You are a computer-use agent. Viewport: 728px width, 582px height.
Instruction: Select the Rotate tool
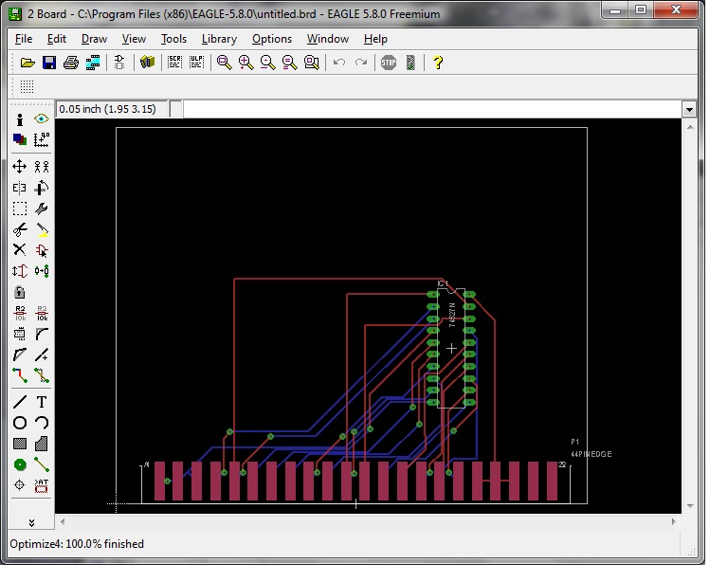42,188
